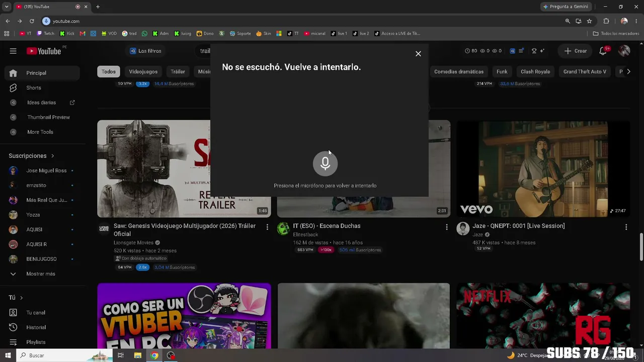The height and width of the screenshot is (362, 644).
Task: Reload the page in Chrome
Action: pos(32,21)
